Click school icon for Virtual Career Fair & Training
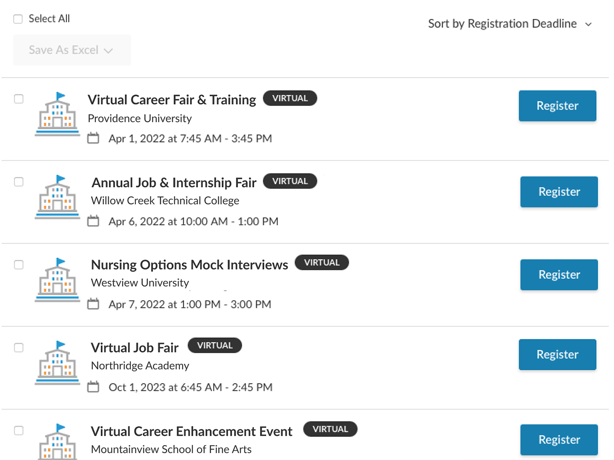614x460 pixels. tap(57, 115)
